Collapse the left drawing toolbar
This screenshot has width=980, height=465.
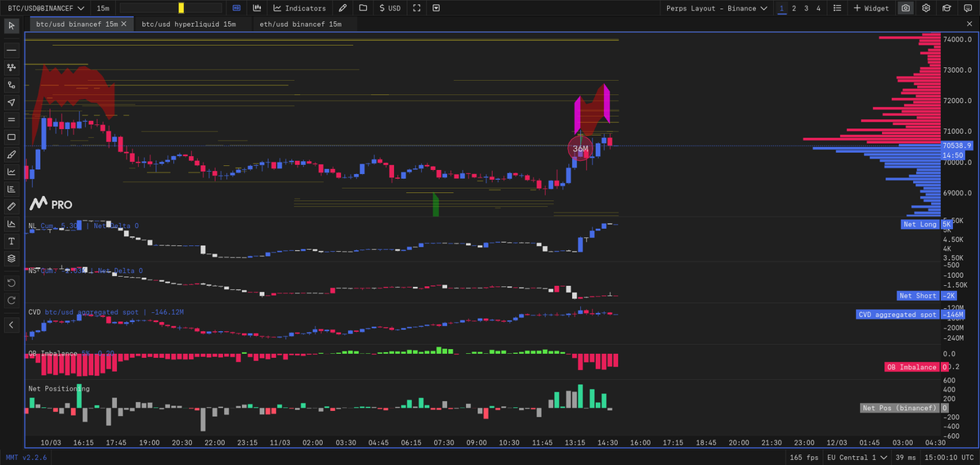click(x=11, y=324)
